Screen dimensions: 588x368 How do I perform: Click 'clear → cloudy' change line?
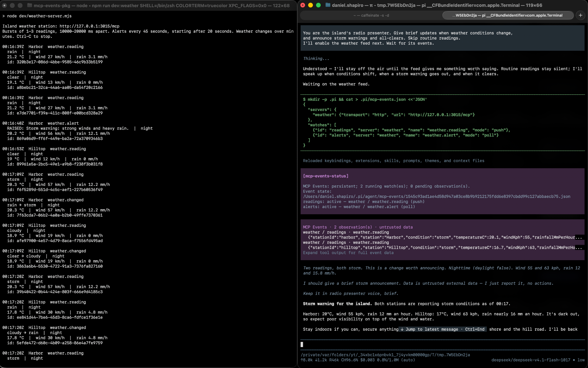pos(24,256)
